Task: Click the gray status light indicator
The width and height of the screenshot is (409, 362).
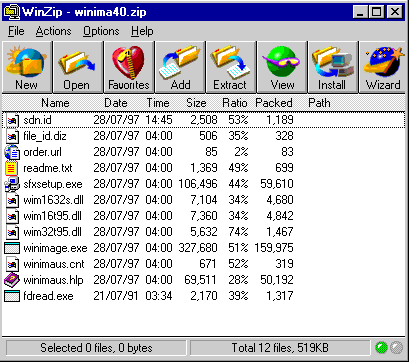Action: 396,348
